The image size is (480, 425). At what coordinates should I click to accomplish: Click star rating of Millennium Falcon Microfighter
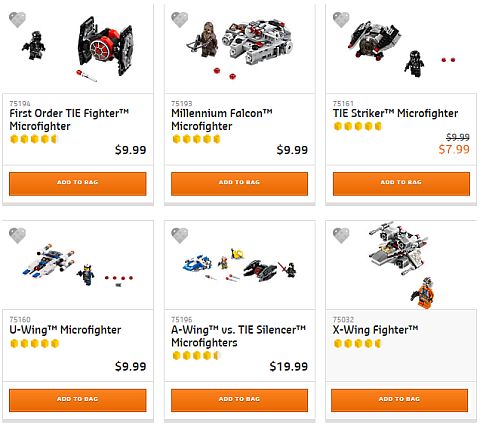196,139
